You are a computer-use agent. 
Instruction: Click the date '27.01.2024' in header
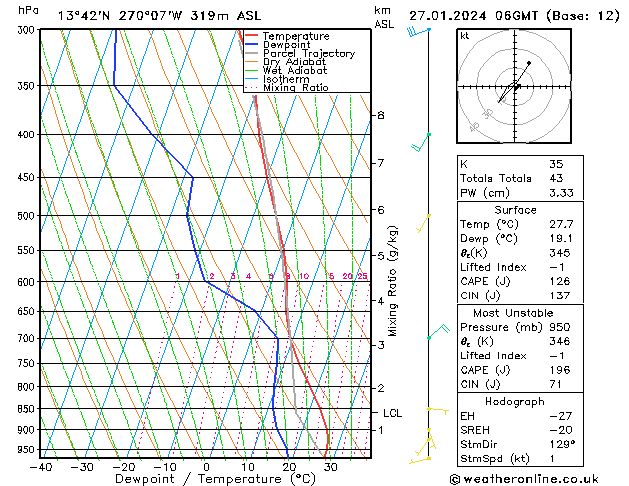click(x=448, y=16)
